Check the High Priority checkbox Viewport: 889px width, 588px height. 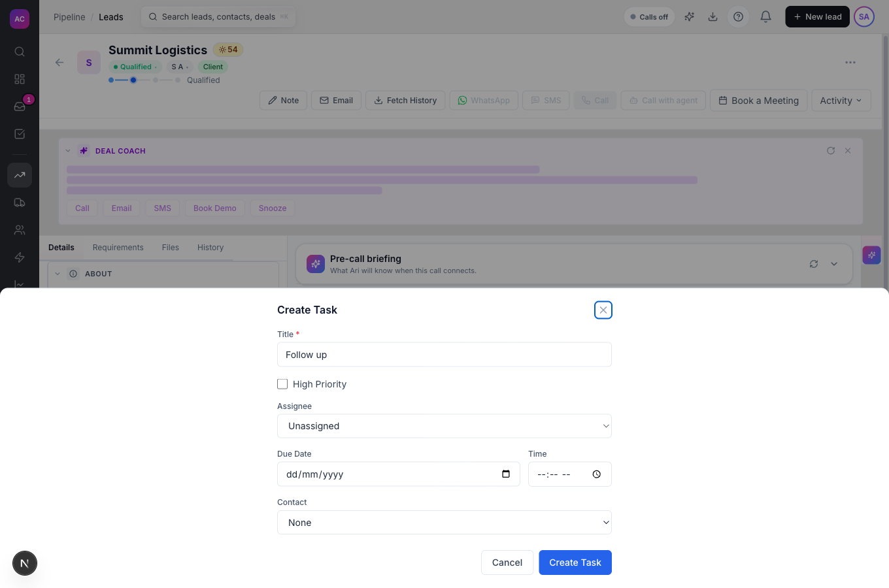[x=282, y=384]
